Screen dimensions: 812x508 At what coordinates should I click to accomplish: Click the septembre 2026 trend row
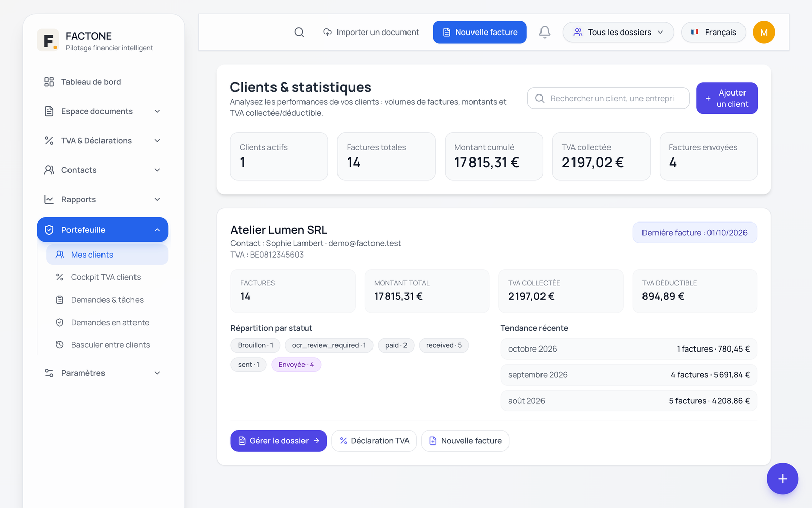pyautogui.click(x=629, y=375)
